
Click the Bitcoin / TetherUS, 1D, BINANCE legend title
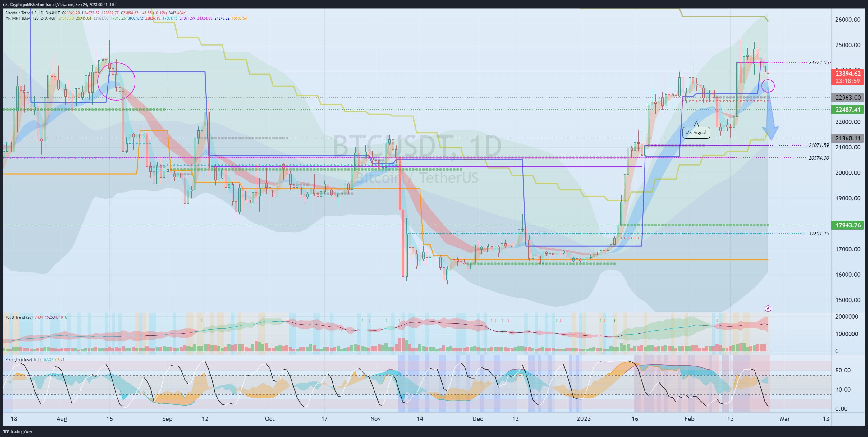(32, 13)
